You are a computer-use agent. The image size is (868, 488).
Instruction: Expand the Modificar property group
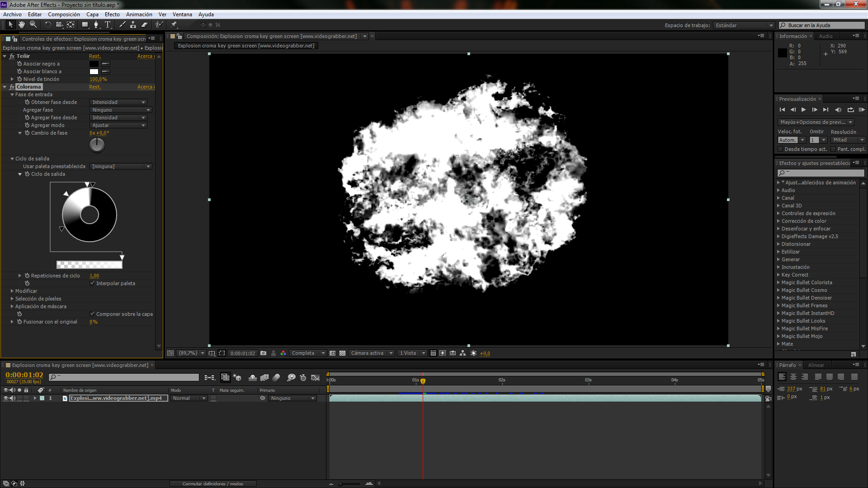coord(12,291)
